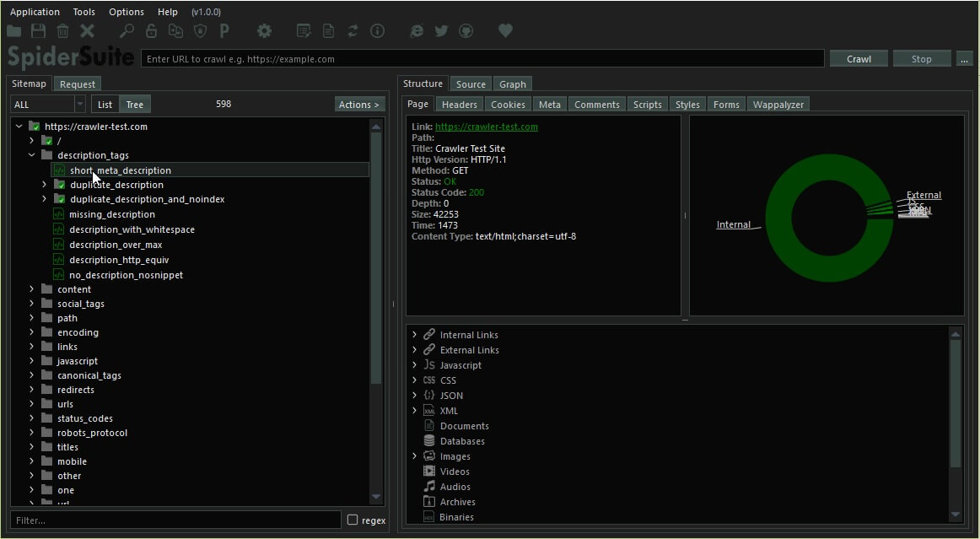This screenshot has height=539, width=980.
Task: Toggle the regex checkbox
Action: [353, 520]
